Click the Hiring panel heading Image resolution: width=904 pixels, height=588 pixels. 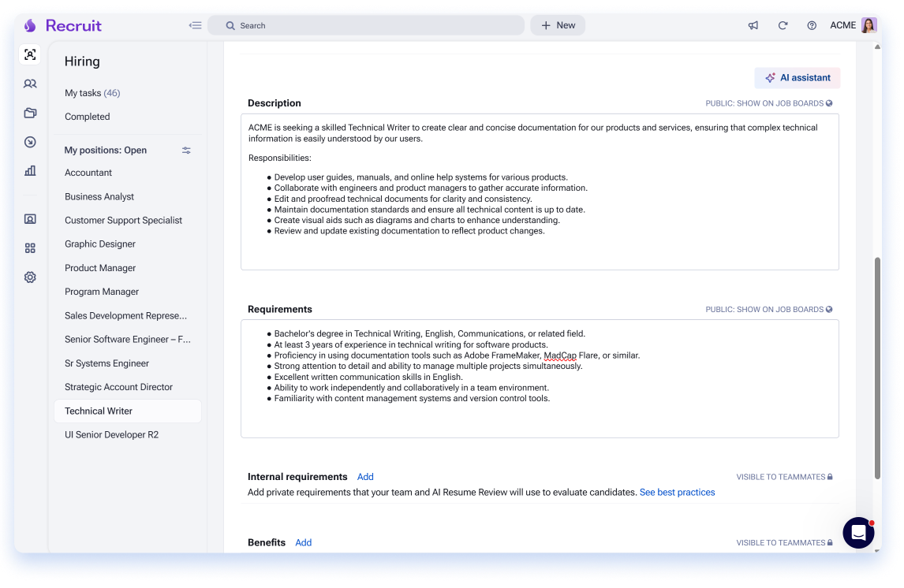tap(82, 61)
